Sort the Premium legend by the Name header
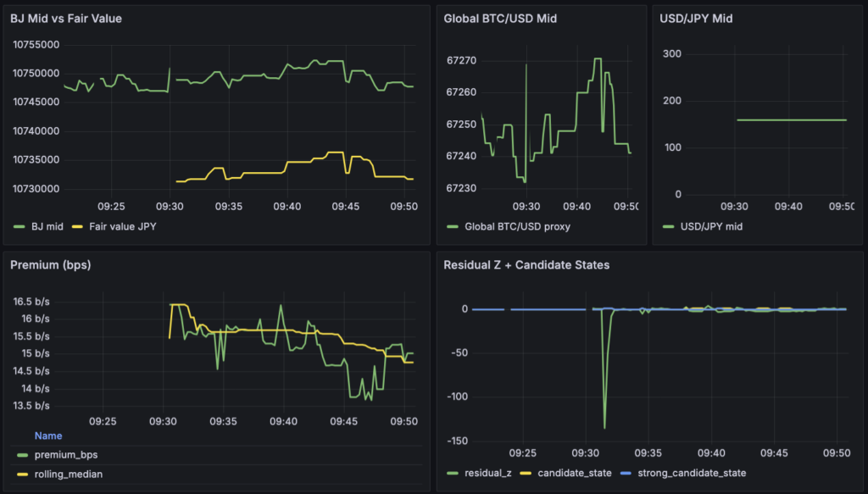The width and height of the screenshot is (868, 494). [x=48, y=436]
